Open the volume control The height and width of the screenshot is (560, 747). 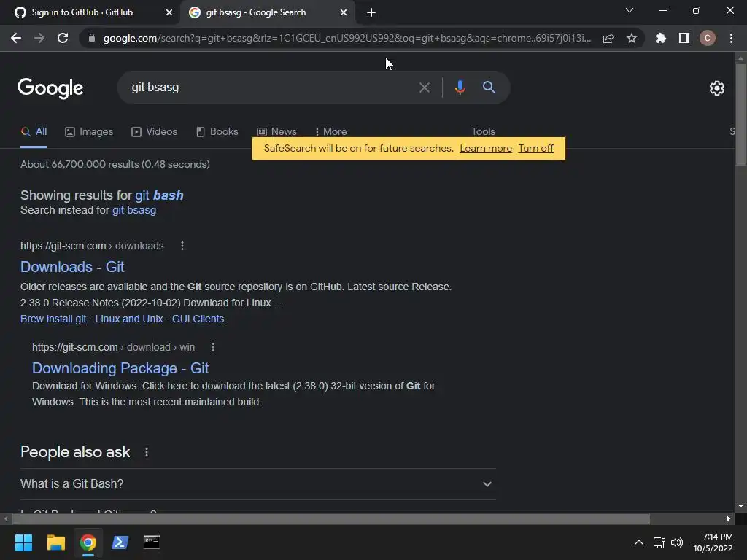[x=677, y=542]
